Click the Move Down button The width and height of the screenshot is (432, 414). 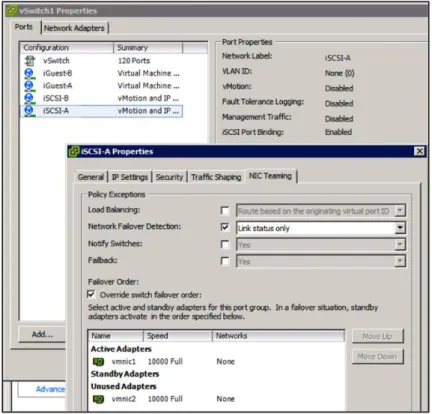[377, 357]
